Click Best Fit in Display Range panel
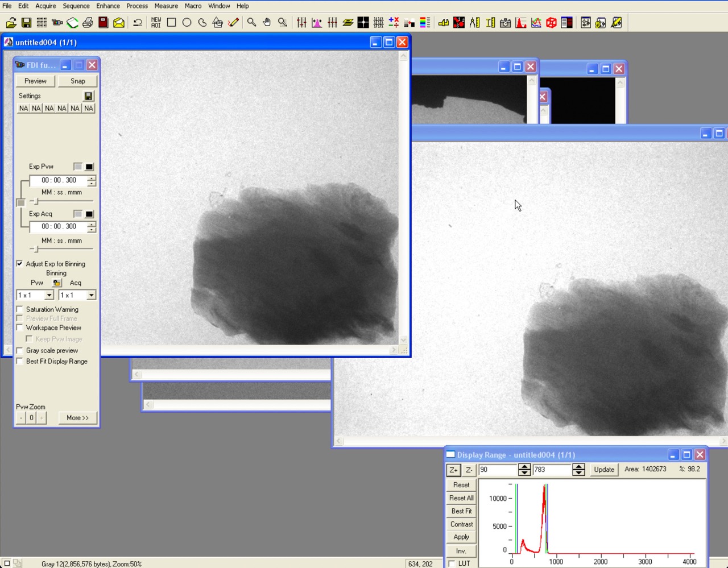Viewport: 728px width, 568px height. point(461,511)
